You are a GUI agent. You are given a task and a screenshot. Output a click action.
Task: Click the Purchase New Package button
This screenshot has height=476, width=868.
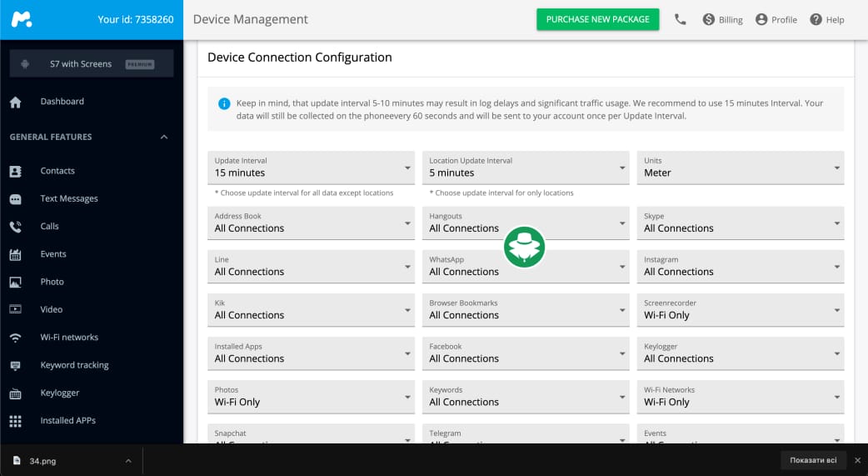[597, 19]
